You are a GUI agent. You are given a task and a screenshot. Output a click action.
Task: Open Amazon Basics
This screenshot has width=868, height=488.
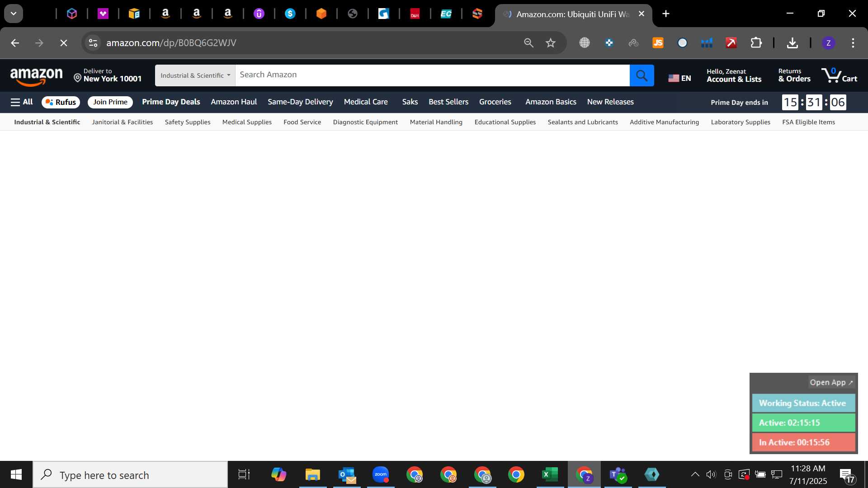click(551, 102)
